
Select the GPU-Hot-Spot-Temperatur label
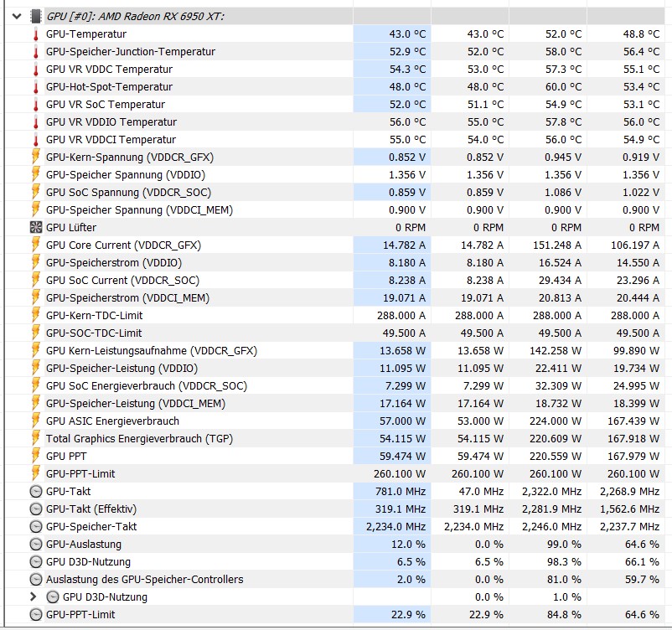pos(109,87)
